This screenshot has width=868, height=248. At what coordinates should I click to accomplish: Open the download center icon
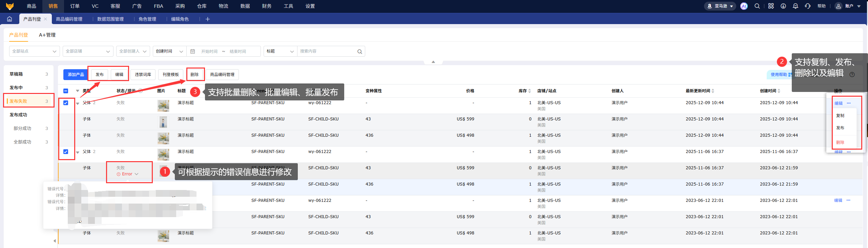[783, 6]
